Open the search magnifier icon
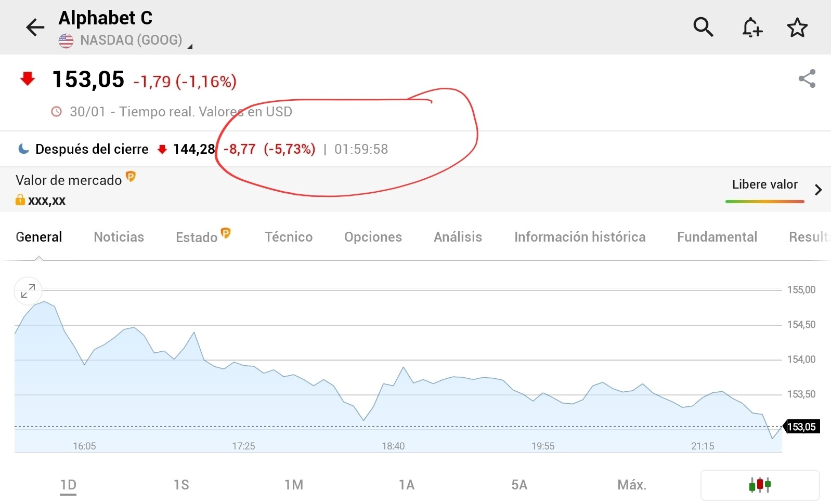Screen dimensions: 831x504 click(x=703, y=26)
